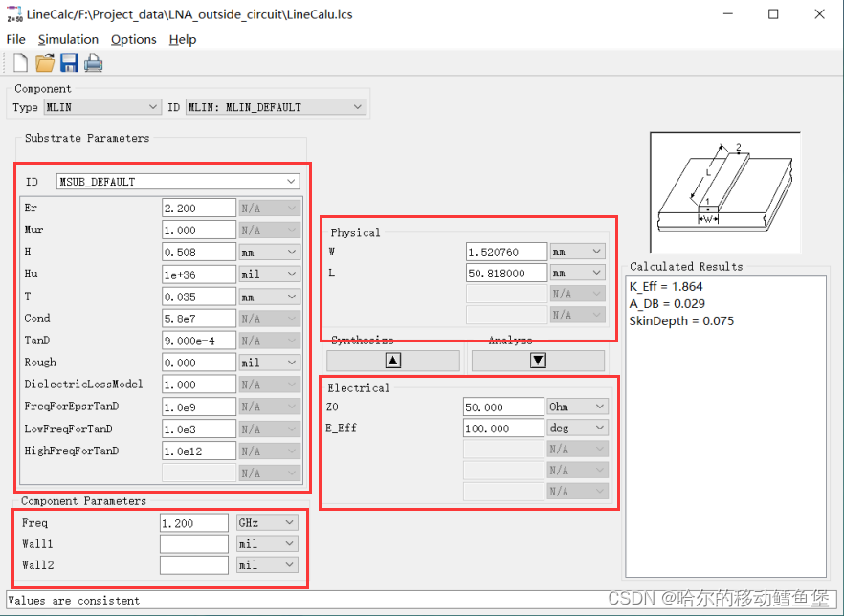Click the T value field 0.035

coord(199,297)
